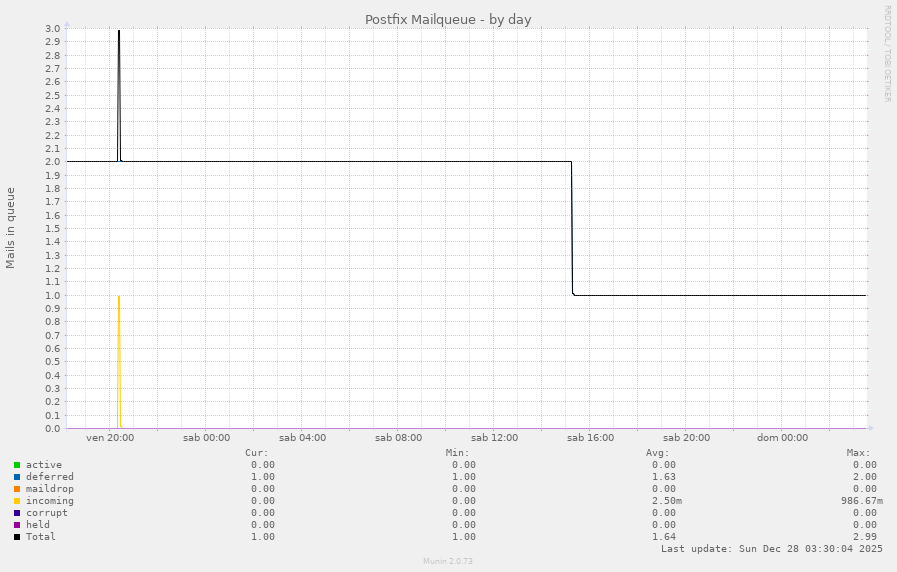The width and height of the screenshot is (897, 572).
Task: Click the vertical drop in the Total line
Action: tap(572, 229)
